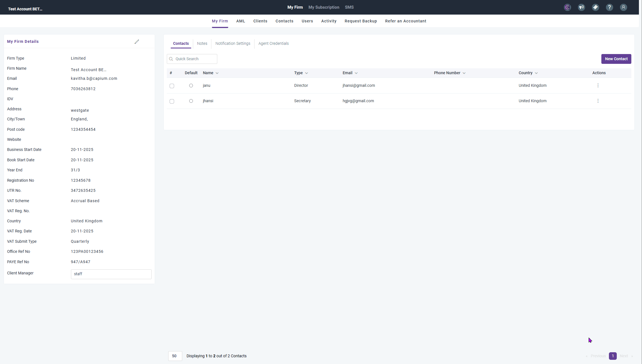Viewport: 642px width, 364px height.
Task: Open actions menu for jhansi contact
Action: (598, 101)
